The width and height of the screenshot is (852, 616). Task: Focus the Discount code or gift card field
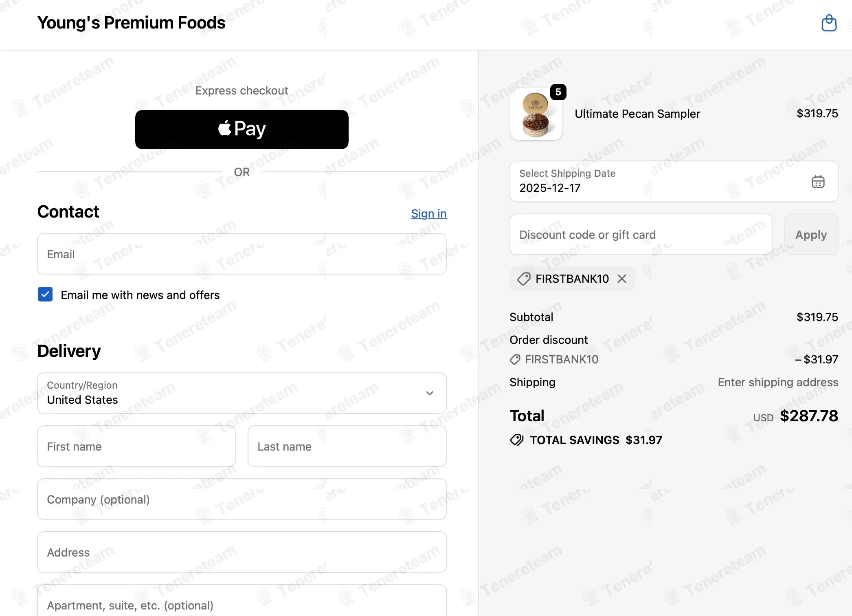coord(641,234)
